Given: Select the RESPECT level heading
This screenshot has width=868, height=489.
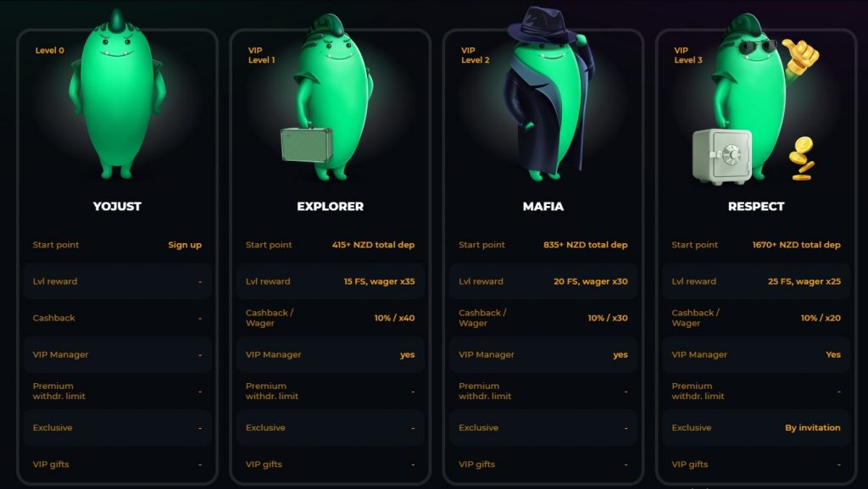Looking at the screenshot, I should pyautogui.click(x=756, y=206).
